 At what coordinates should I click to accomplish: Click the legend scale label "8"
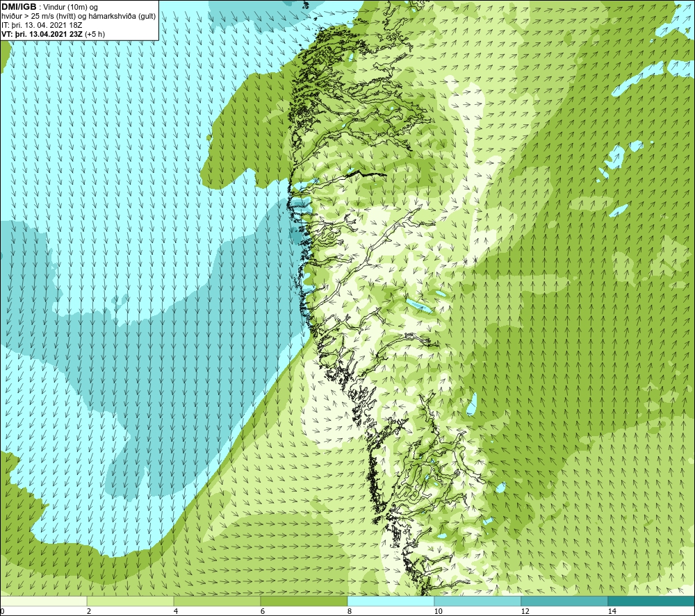350,611
